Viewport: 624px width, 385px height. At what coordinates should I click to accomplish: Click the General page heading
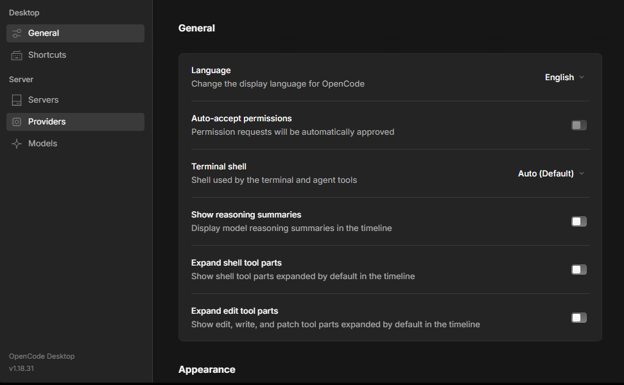click(x=197, y=28)
